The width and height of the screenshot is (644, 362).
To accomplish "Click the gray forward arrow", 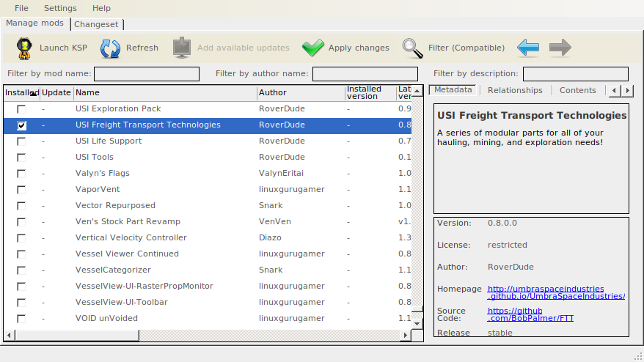I will point(560,48).
